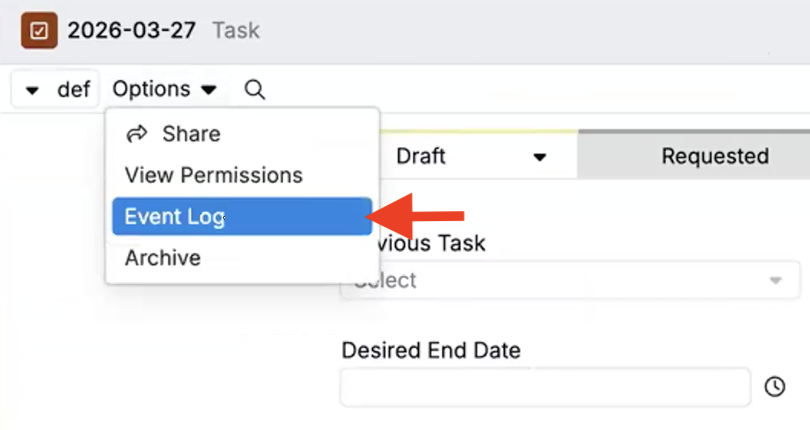Image resolution: width=810 pixels, height=430 pixels.
Task: Click into the Desired End Date field
Action: pyautogui.click(x=545, y=387)
